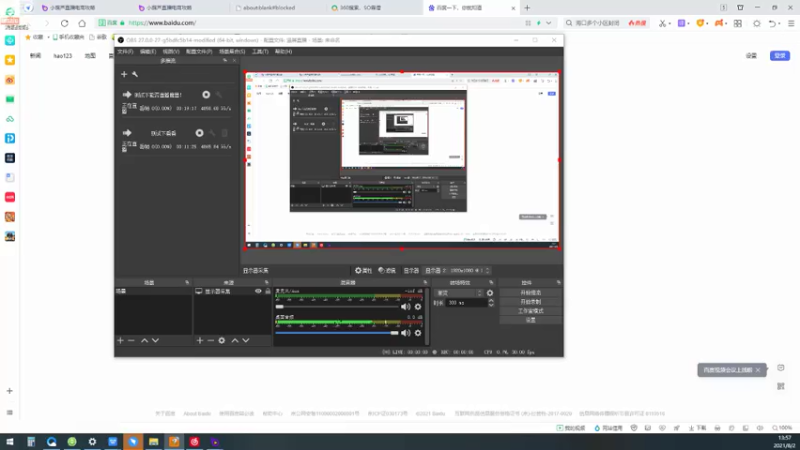Delete the second multi-output target
Image resolution: width=800 pixels, height=450 pixels.
(x=224, y=133)
